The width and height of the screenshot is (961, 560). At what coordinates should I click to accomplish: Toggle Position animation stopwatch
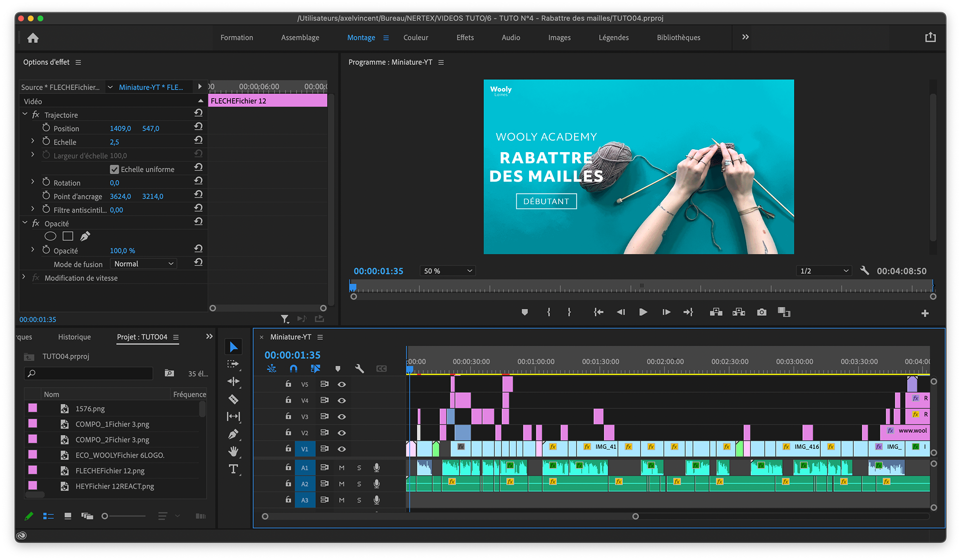(x=46, y=128)
